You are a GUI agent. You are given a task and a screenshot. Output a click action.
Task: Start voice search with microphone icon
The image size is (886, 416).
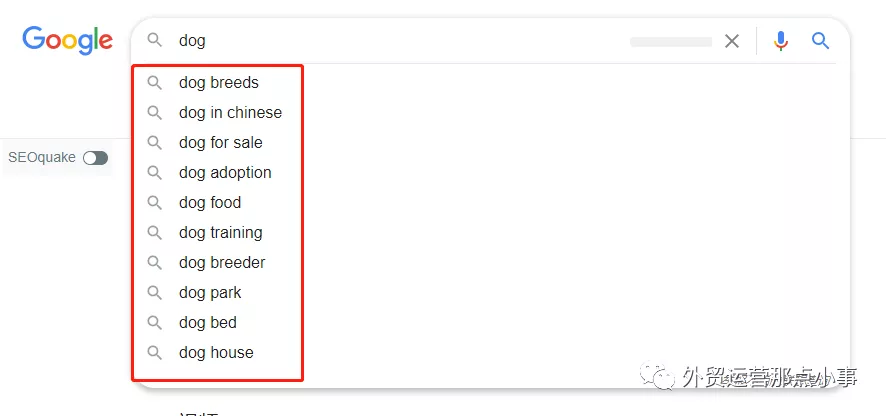(x=781, y=41)
